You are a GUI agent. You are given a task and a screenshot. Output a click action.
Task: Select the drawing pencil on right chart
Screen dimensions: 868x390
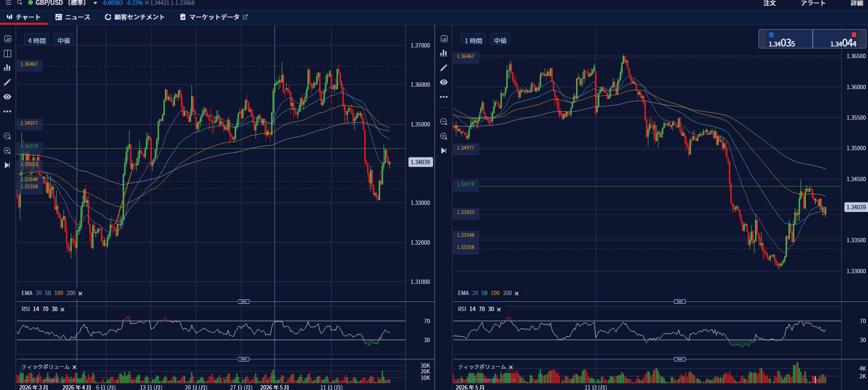coord(444,68)
